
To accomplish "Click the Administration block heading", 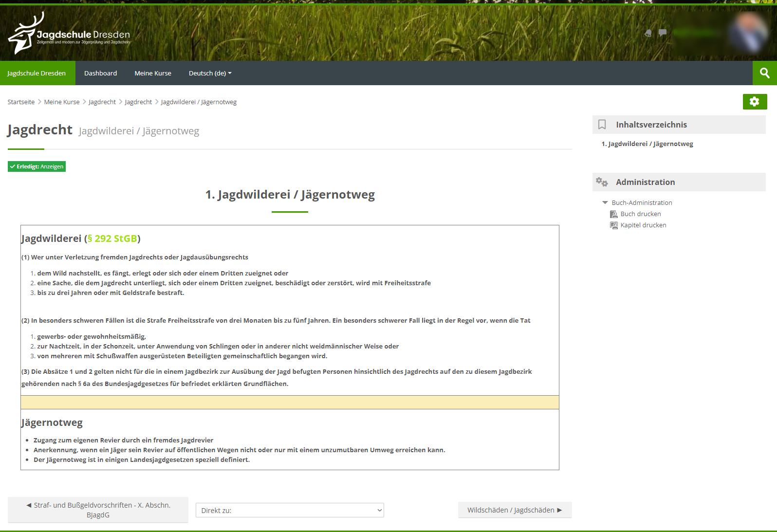I will (646, 182).
